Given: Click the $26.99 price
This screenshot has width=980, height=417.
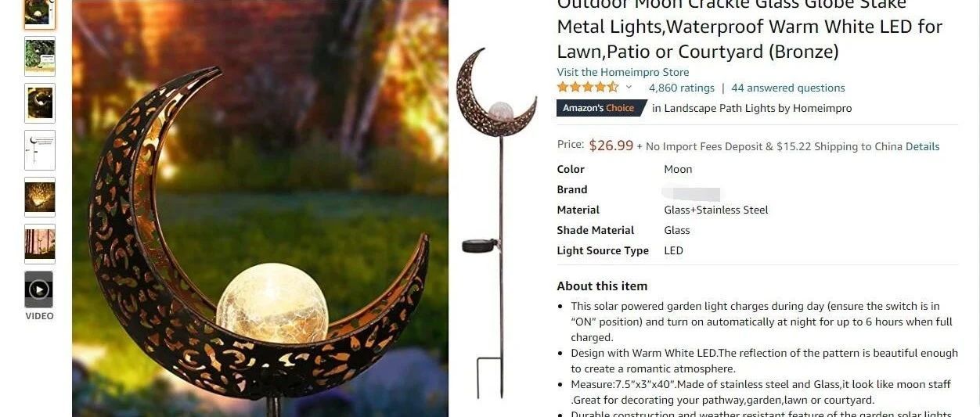Looking at the screenshot, I should click(x=611, y=146).
